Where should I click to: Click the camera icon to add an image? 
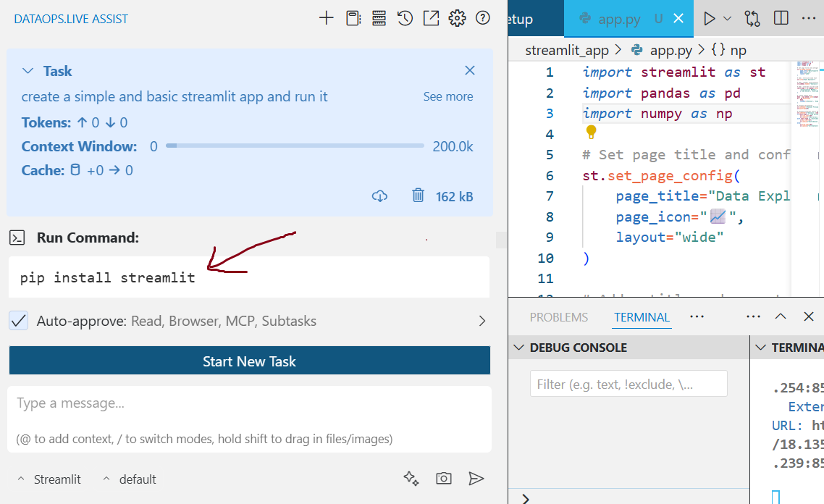click(x=444, y=478)
